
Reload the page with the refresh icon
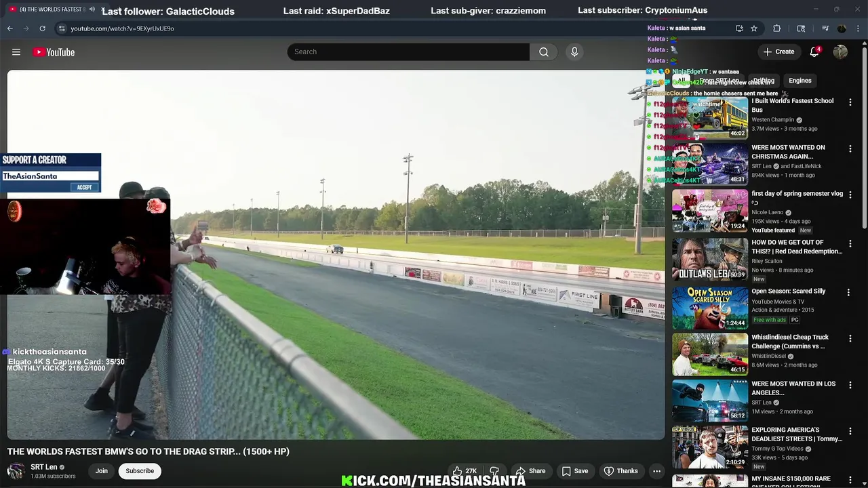tap(42, 28)
